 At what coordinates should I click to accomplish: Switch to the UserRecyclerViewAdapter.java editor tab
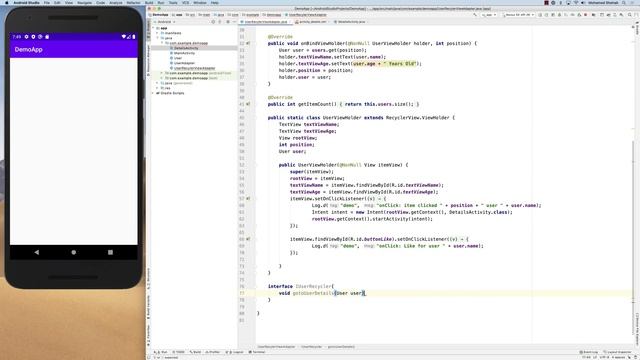pos(265,22)
